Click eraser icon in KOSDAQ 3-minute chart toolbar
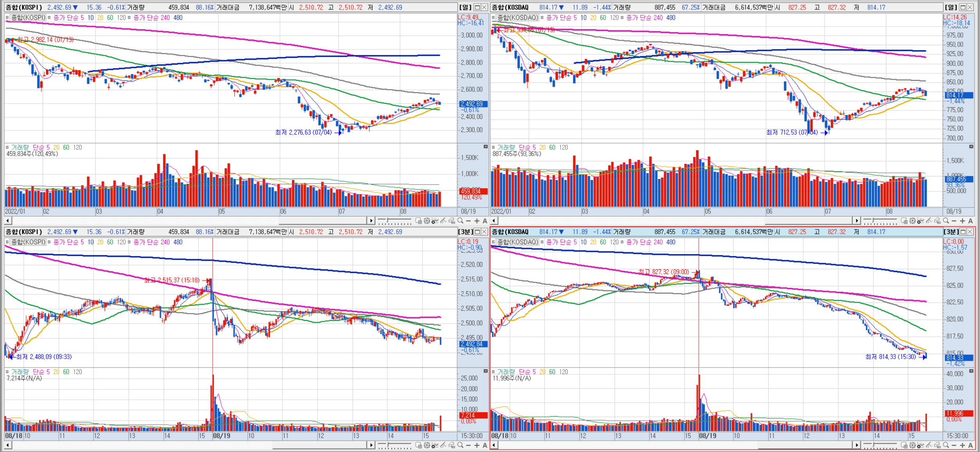This screenshot has height=452, width=980. click(x=937, y=445)
